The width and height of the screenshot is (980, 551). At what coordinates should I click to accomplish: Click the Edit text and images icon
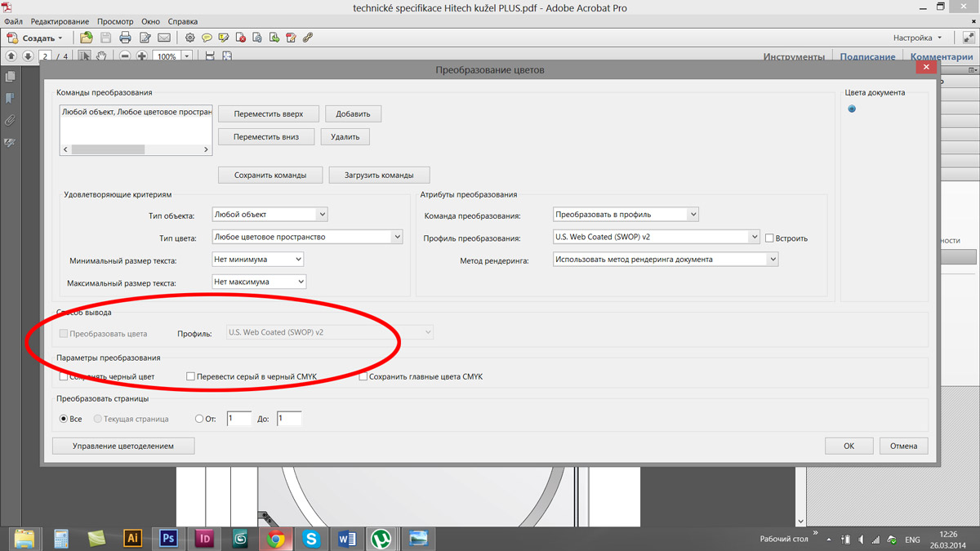click(x=145, y=38)
